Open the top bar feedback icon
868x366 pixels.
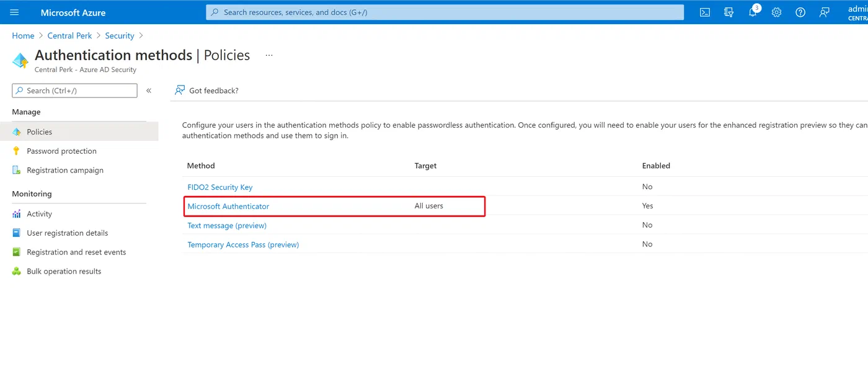(x=825, y=12)
